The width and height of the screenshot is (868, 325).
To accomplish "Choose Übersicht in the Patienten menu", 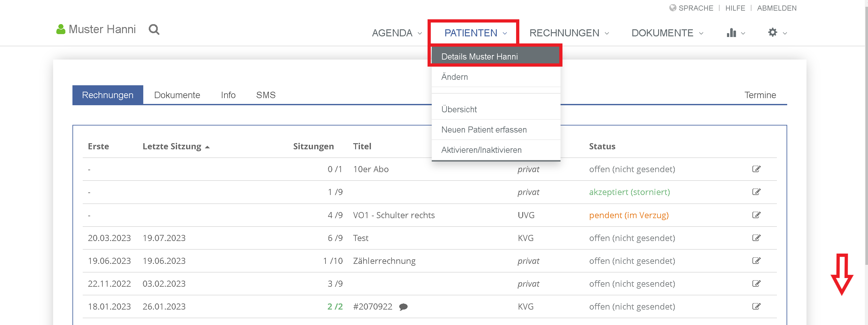I will tap(496, 109).
